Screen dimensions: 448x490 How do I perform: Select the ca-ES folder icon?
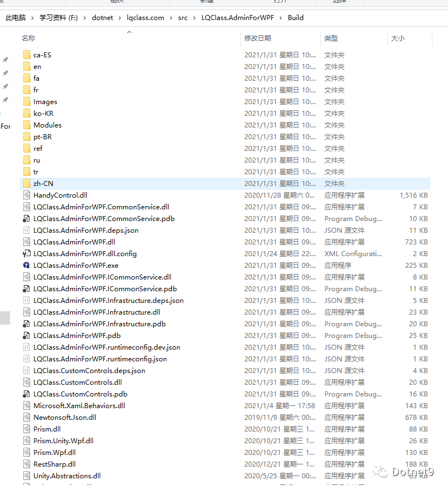point(27,55)
